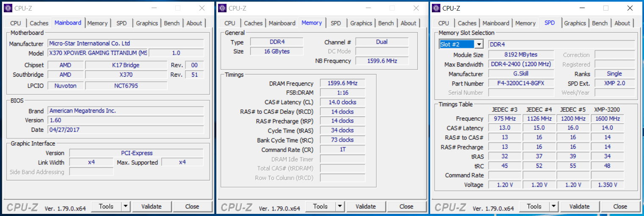The height and width of the screenshot is (216, 644).
Task: Open About tab in Mainboard window
Action: pyautogui.click(x=194, y=23)
